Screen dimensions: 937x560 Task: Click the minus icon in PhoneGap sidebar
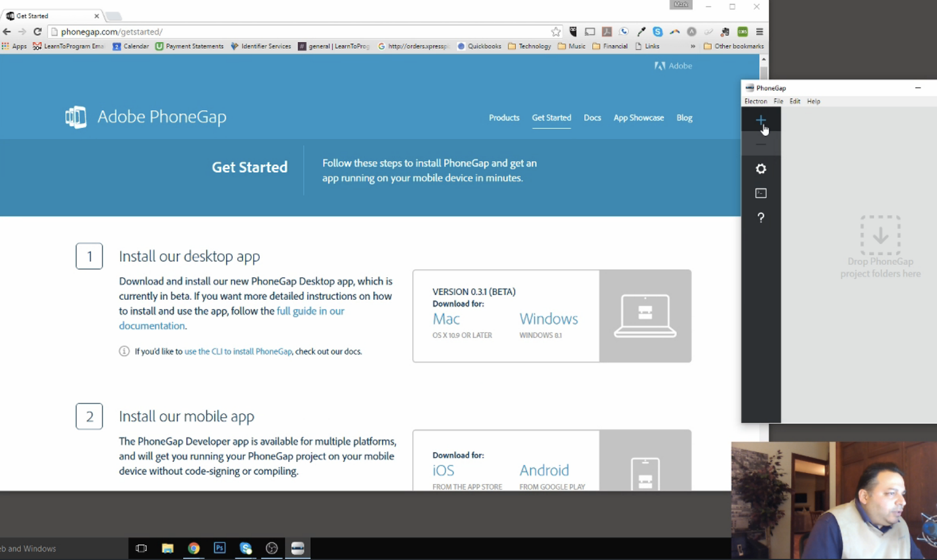(761, 145)
